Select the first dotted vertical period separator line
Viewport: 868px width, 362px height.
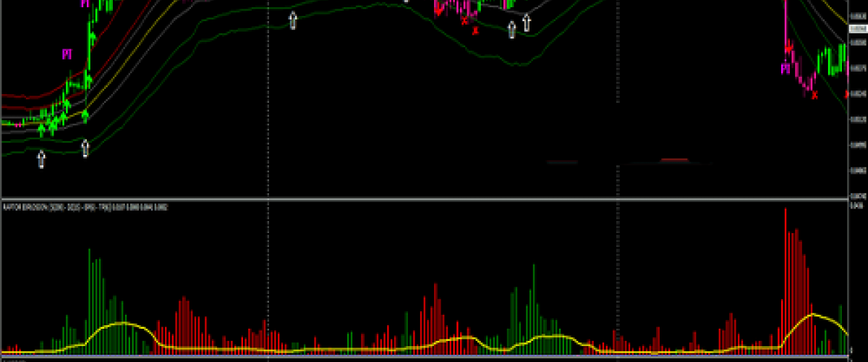coord(268,177)
